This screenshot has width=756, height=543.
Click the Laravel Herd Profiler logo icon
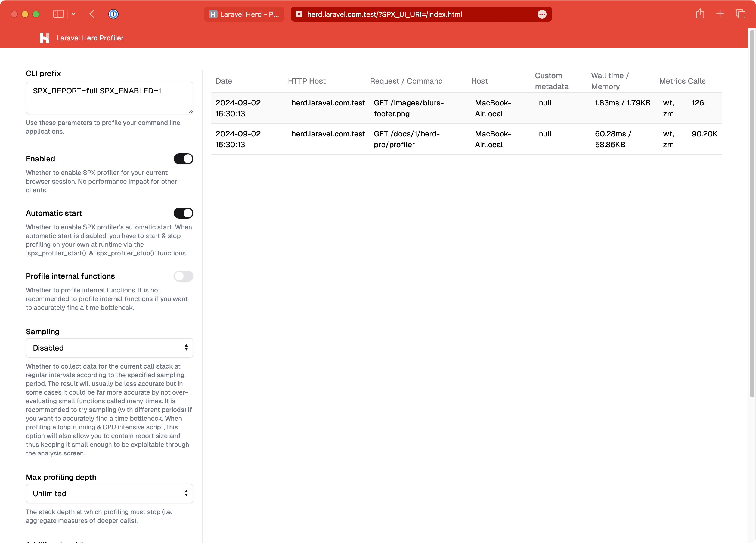(x=45, y=38)
